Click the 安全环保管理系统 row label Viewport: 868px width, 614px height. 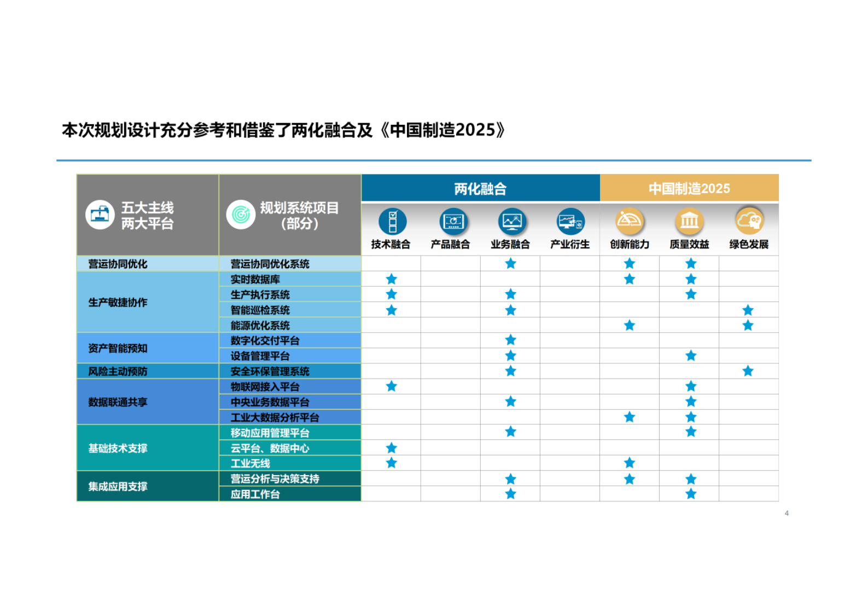click(270, 372)
